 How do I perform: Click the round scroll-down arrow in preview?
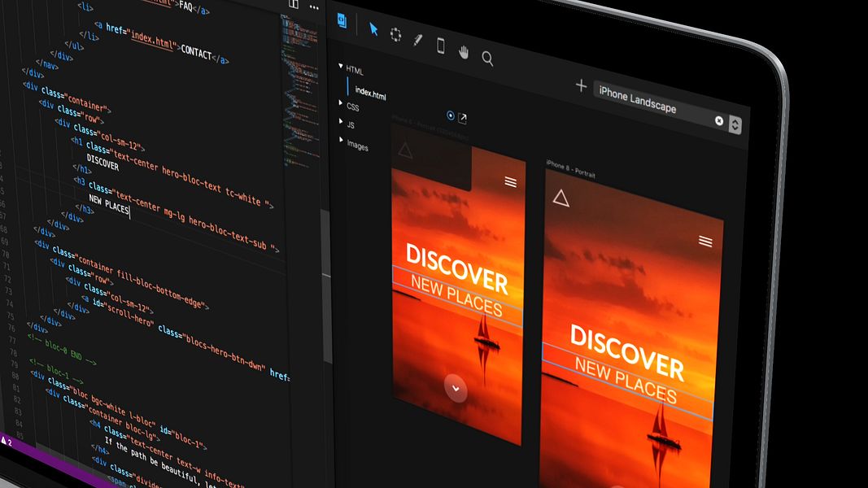coord(456,389)
